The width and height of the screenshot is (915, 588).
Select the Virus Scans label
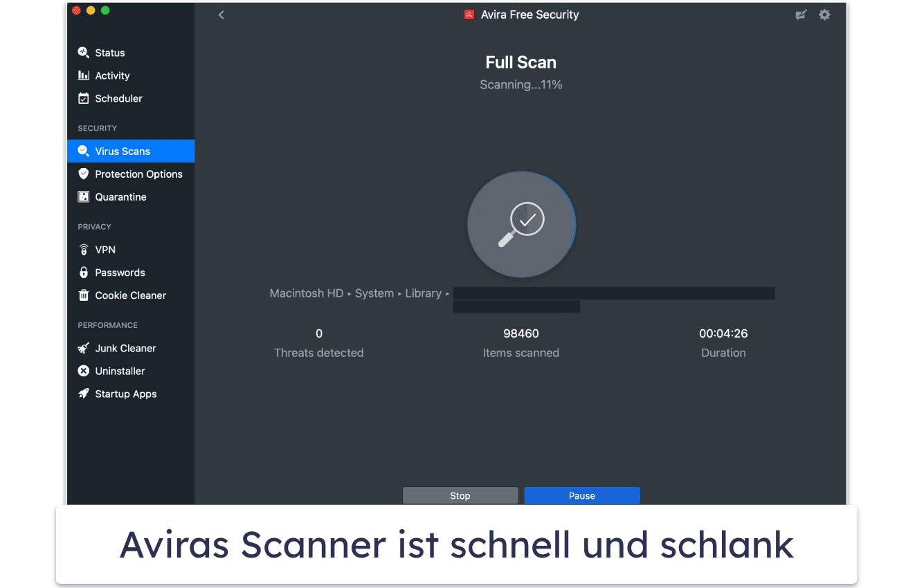123,151
